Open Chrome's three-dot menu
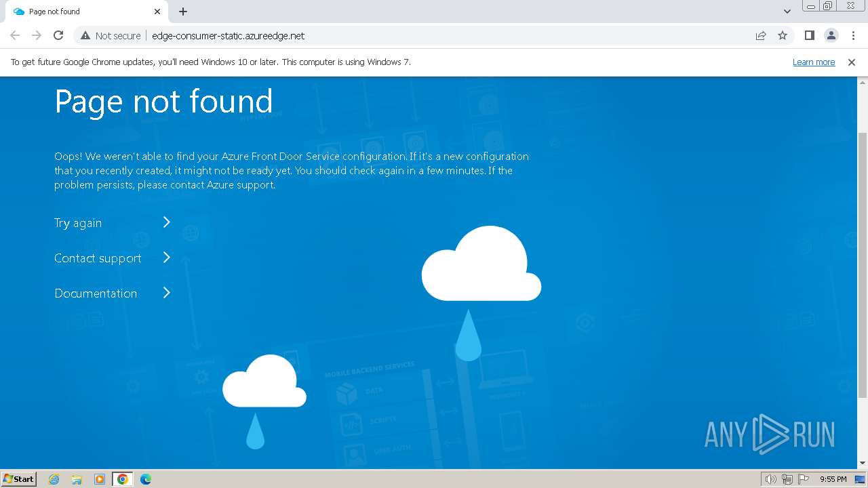The width and height of the screenshot is (868, 488). point(853,35)
